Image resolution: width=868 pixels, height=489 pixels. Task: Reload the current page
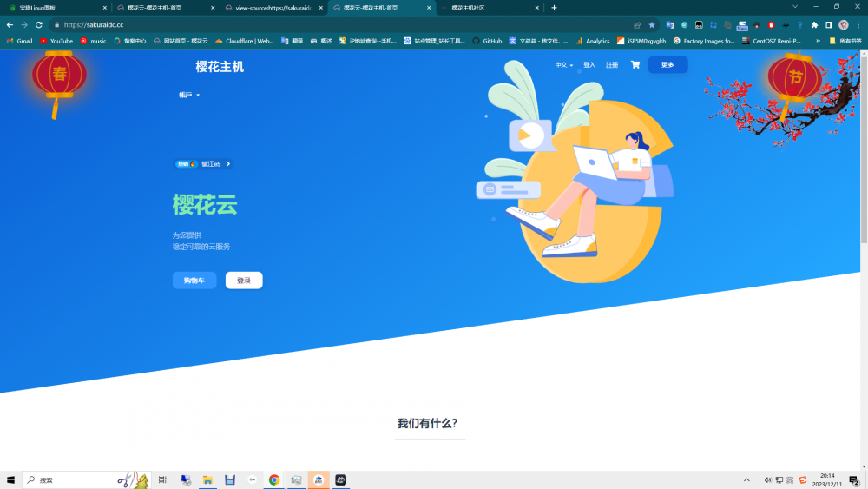pyautogui.click(x=39, y=25)
